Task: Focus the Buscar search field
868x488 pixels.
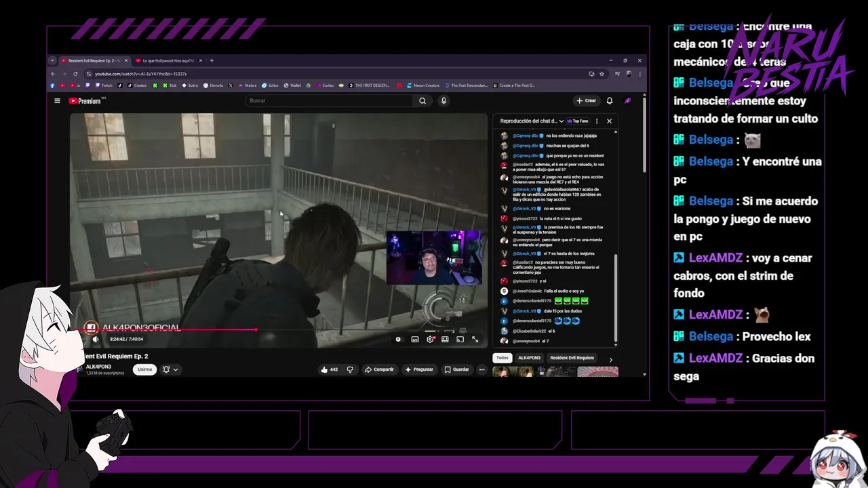Action: point(330,101)
